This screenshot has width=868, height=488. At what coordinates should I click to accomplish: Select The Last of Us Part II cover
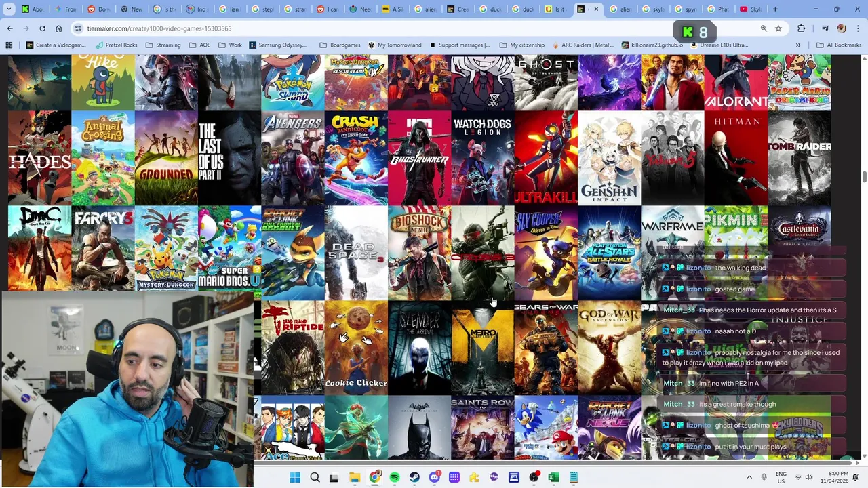click(x=229, y=158)
